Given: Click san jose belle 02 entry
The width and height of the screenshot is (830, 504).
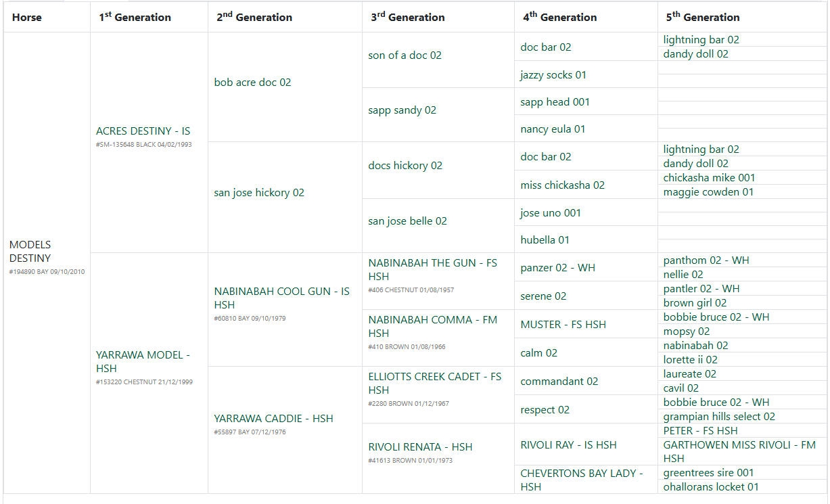Looking at the screenshot, I should (407, 221).
